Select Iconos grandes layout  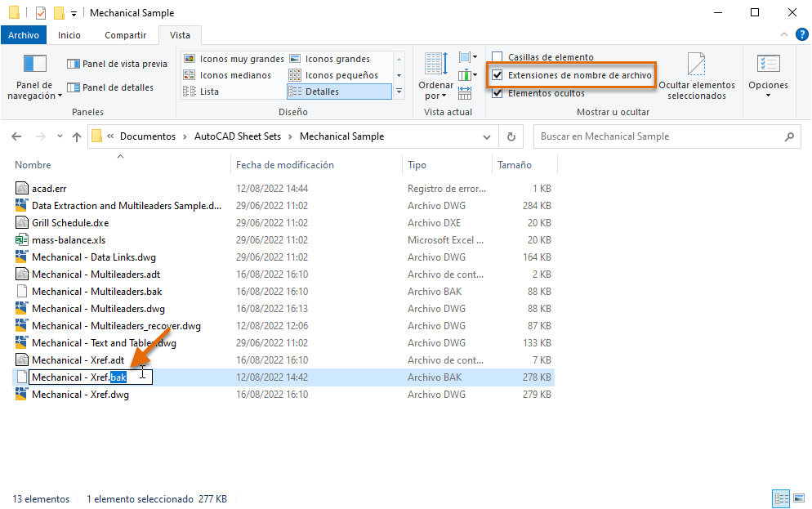[330, 59]
